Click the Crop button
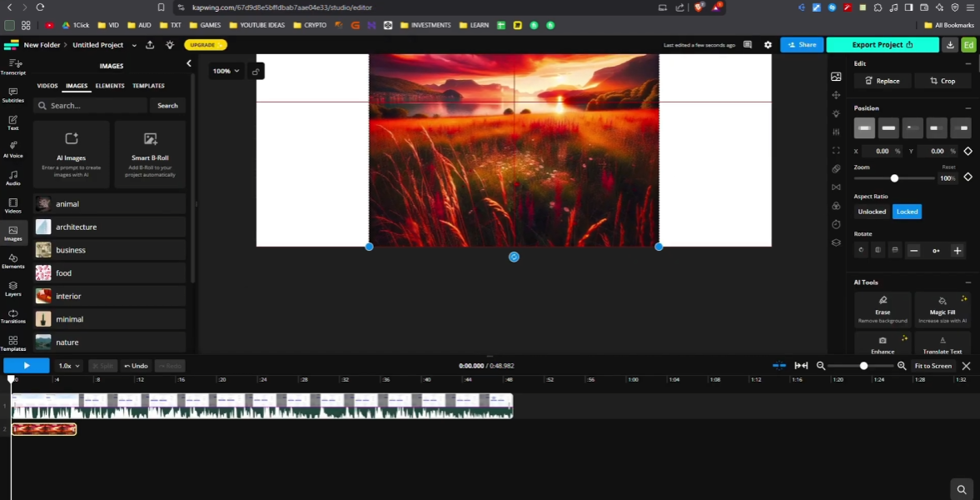The image size is (980, 500). (x=943, y=81)
